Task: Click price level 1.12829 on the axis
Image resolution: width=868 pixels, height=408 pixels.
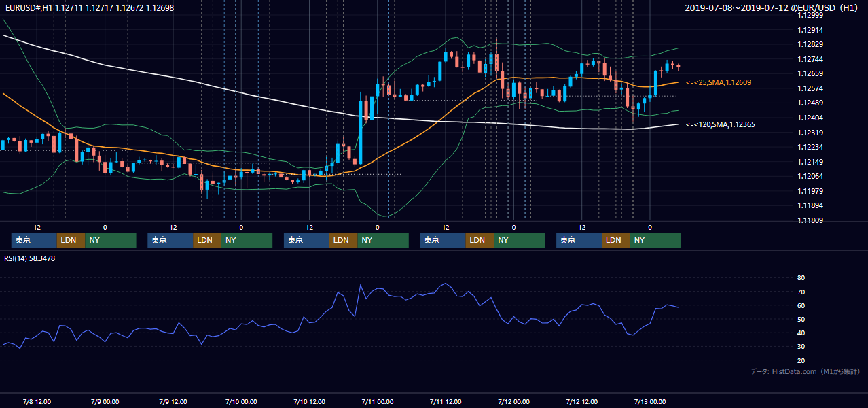Action: 809,44
